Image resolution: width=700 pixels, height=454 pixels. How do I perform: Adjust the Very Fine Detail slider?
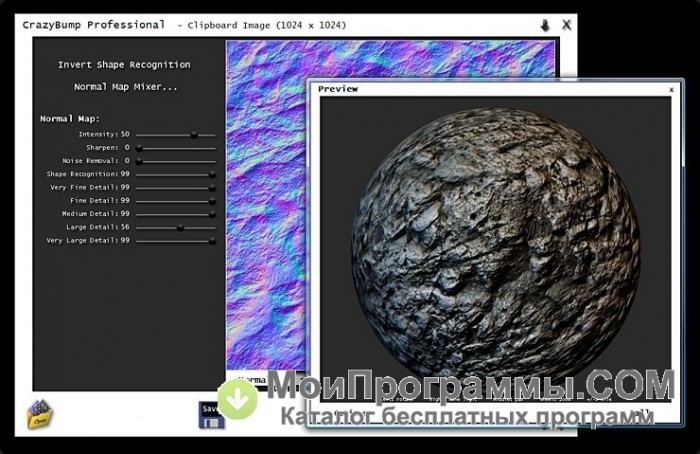pyautogui.click(x=176, y=188)
